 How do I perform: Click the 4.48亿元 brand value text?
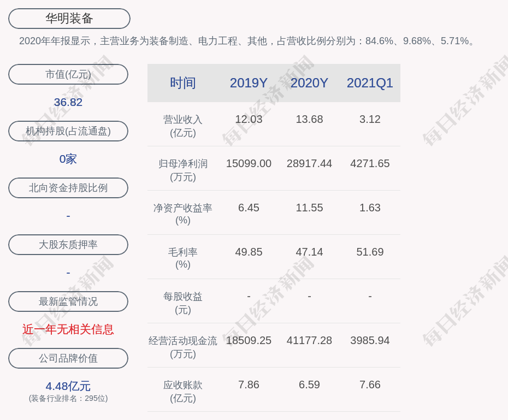click(x=68, y=386)
